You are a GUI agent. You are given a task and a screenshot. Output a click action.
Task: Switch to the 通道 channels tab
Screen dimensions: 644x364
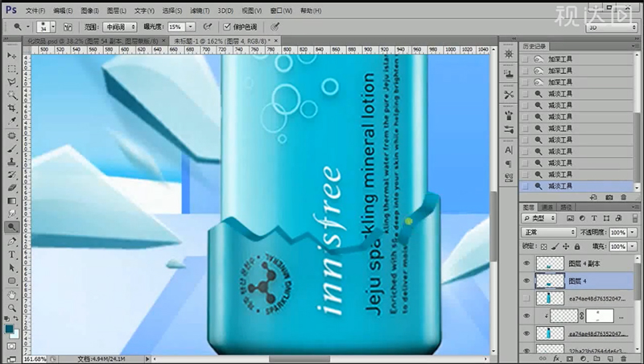pos(547,207)
